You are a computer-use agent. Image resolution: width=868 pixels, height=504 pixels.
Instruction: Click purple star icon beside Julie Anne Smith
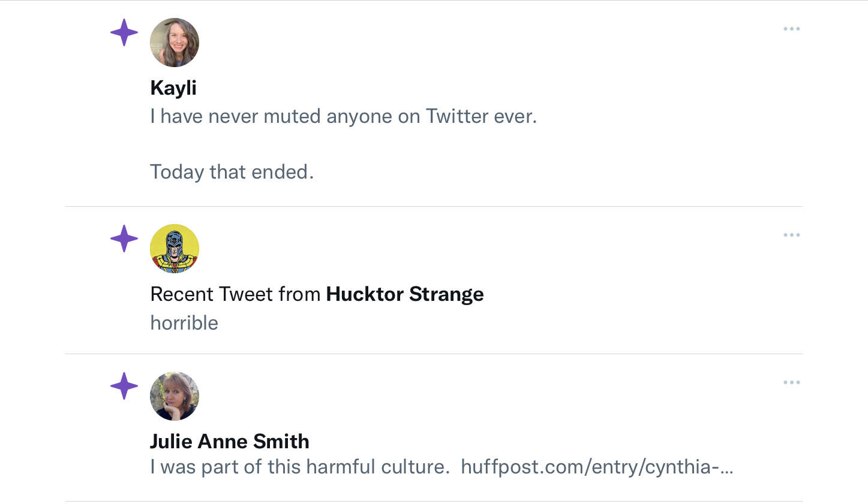point(124,386)
